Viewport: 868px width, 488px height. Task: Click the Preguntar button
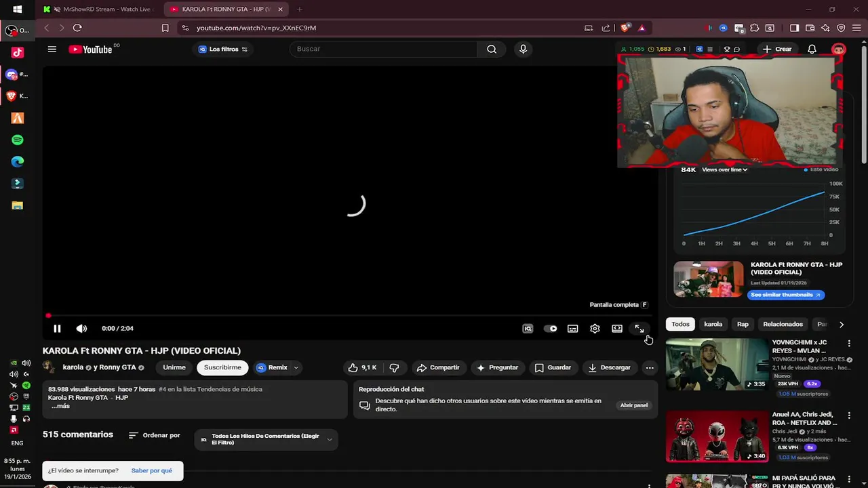point(497,367)
